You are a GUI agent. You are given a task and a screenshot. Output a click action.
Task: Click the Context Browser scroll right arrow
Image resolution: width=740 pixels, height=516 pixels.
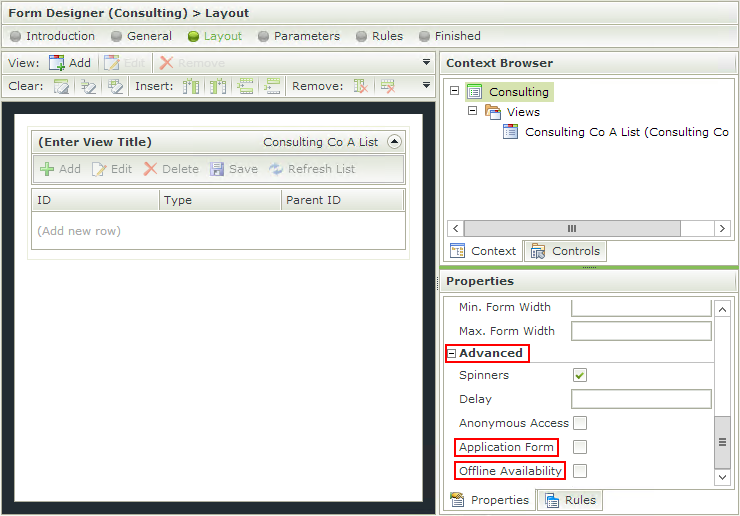(722, 228)
